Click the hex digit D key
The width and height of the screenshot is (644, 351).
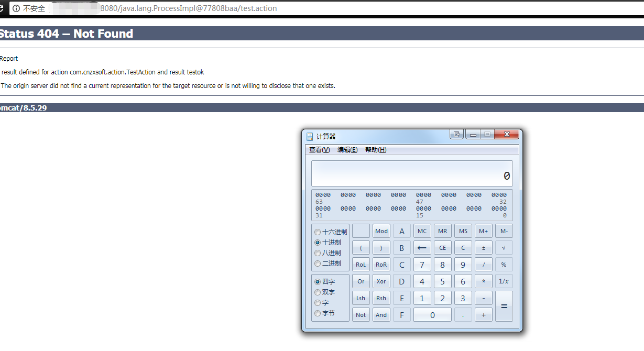(402, 281)
